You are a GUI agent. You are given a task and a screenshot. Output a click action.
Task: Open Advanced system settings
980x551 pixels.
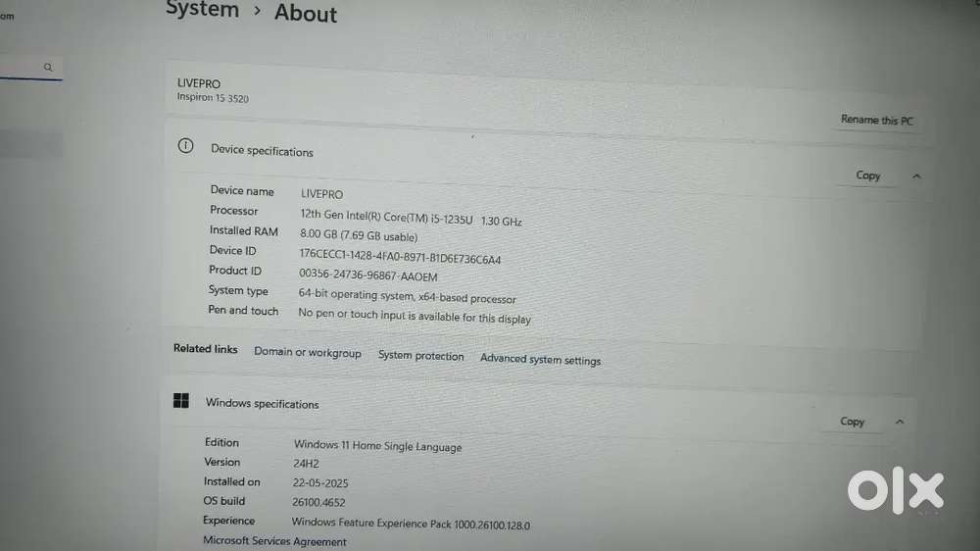coord(540,360)
